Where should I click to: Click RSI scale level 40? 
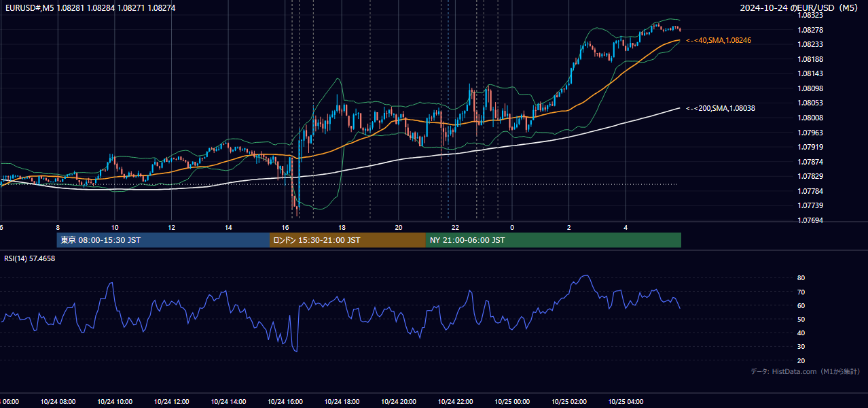click(801, 333)
